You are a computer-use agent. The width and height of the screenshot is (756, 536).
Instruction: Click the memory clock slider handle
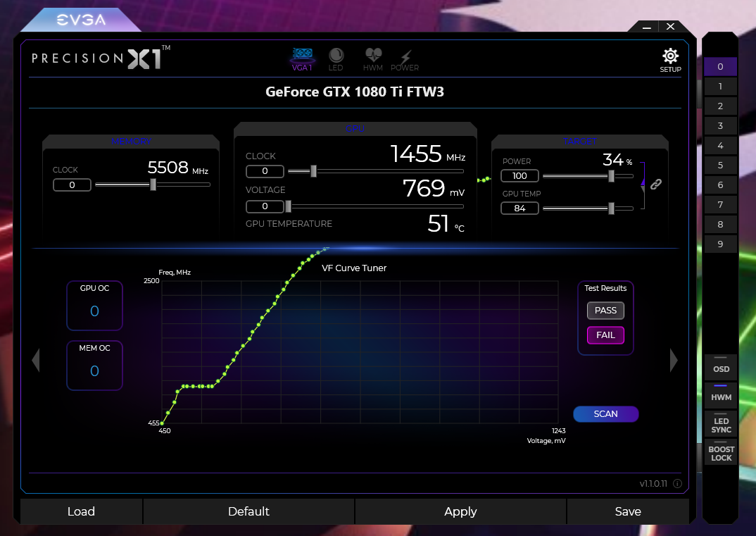tap(153, 185)
